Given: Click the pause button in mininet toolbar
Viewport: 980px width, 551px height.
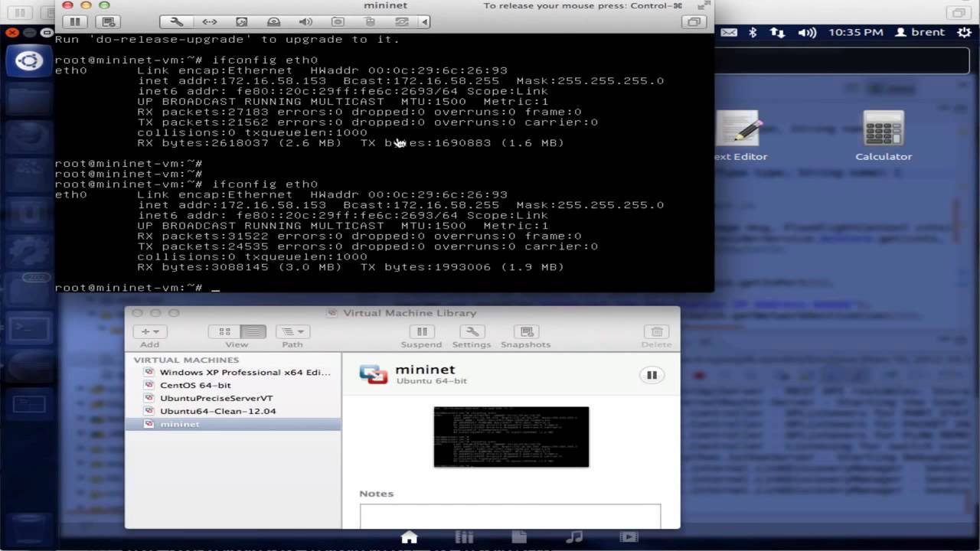Looking at the screenshot, I should pyautogui.click(x=75, y=22).
